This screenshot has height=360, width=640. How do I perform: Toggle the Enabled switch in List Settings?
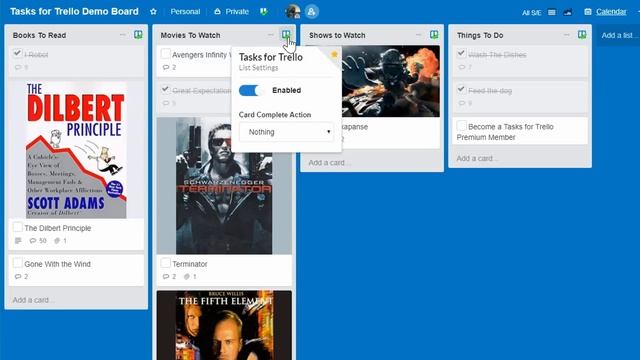(x=251, y=90)
